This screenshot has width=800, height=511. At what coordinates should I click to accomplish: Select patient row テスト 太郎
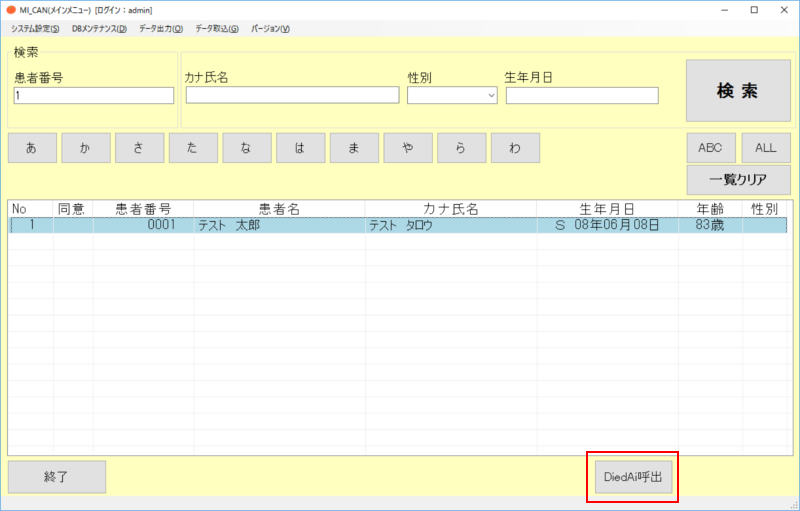point(400,226)
